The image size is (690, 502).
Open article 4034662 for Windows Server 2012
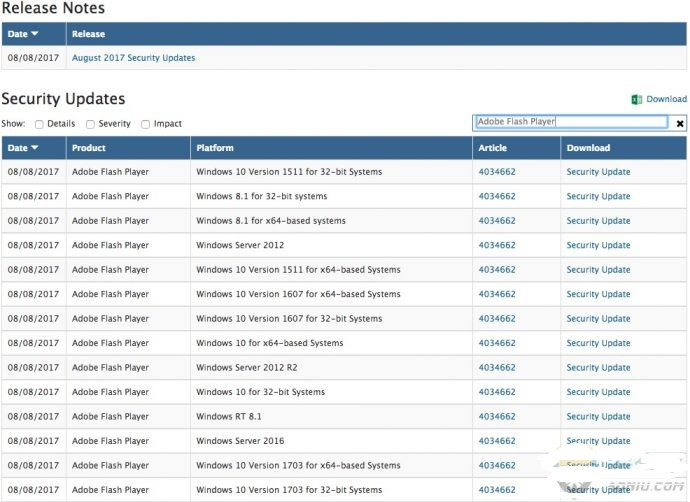[497, 245]
